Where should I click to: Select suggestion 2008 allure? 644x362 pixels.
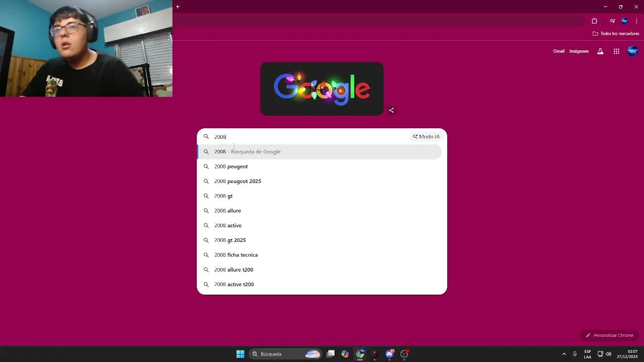coord(319,211)
